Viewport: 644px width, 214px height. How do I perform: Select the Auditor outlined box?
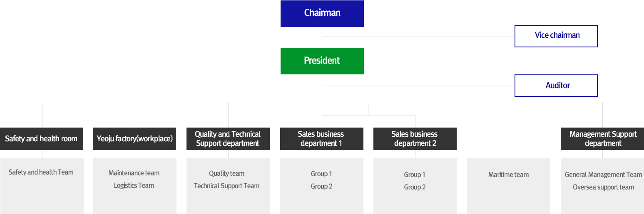pyautogui.click(x=556, y=86)
